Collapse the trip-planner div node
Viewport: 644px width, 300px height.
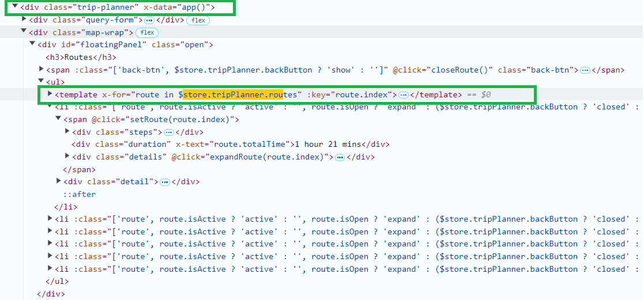[x=15, y=6]
